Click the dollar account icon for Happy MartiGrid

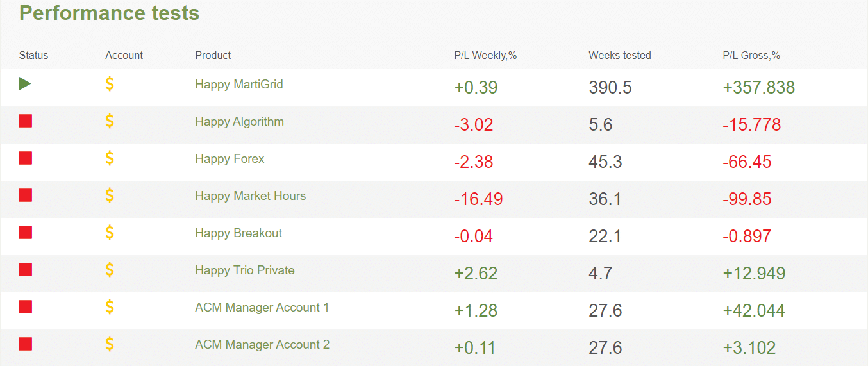[x=110, y=83]
